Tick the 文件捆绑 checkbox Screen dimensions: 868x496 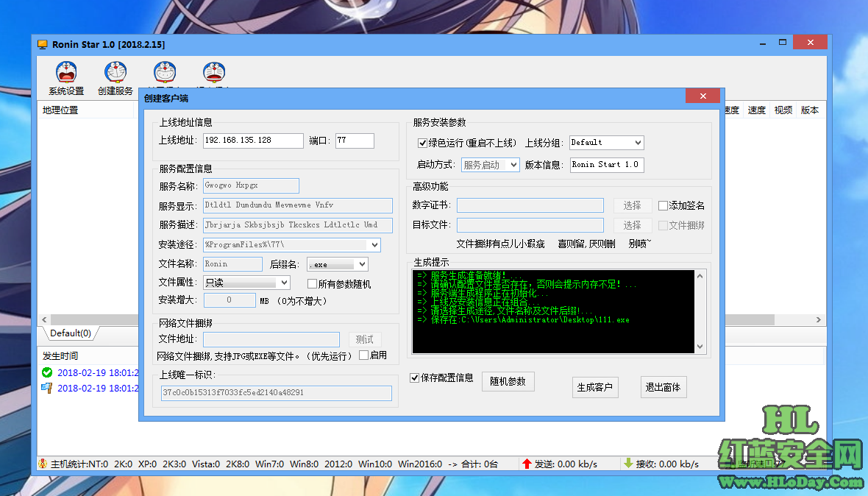663,225
